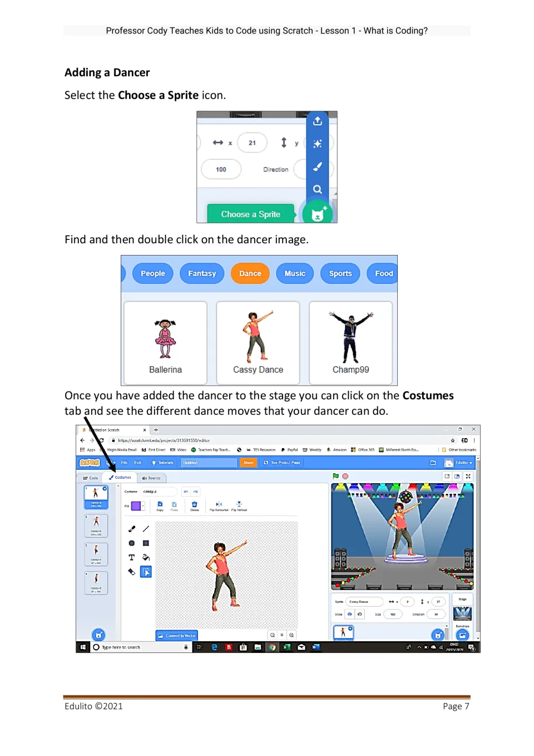Enter full screen stage mode

468,476
